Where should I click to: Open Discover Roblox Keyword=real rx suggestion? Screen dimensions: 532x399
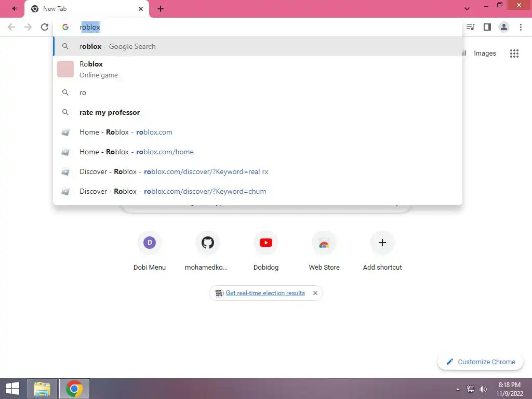[258, 171]
